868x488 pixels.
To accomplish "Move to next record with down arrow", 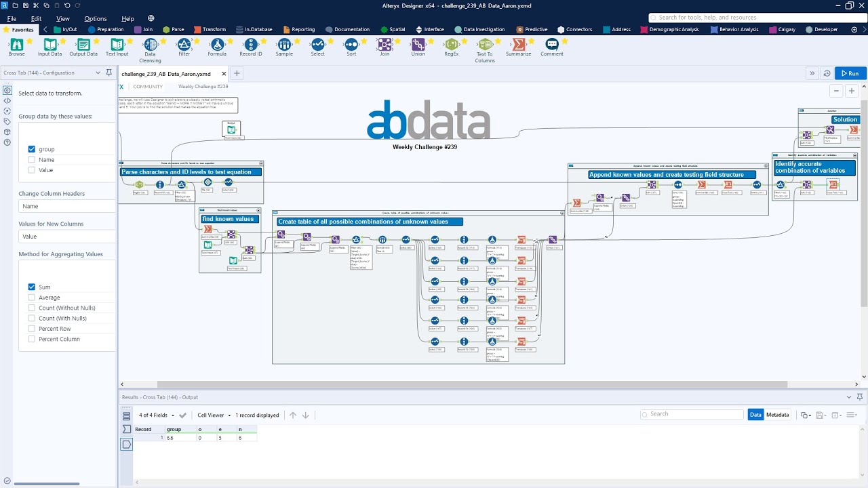I will coord(306,415).
